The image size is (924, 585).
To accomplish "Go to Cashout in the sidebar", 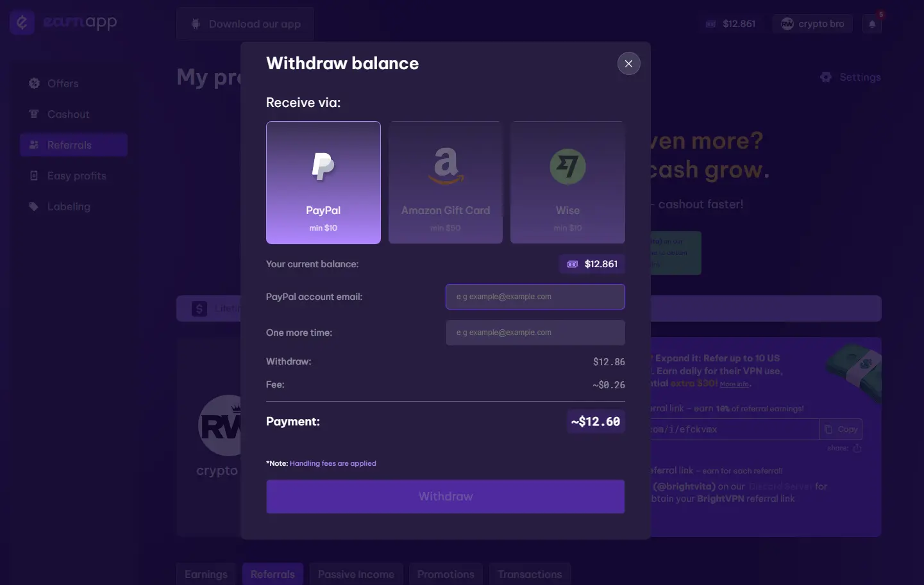I will [x=74, y=114].
